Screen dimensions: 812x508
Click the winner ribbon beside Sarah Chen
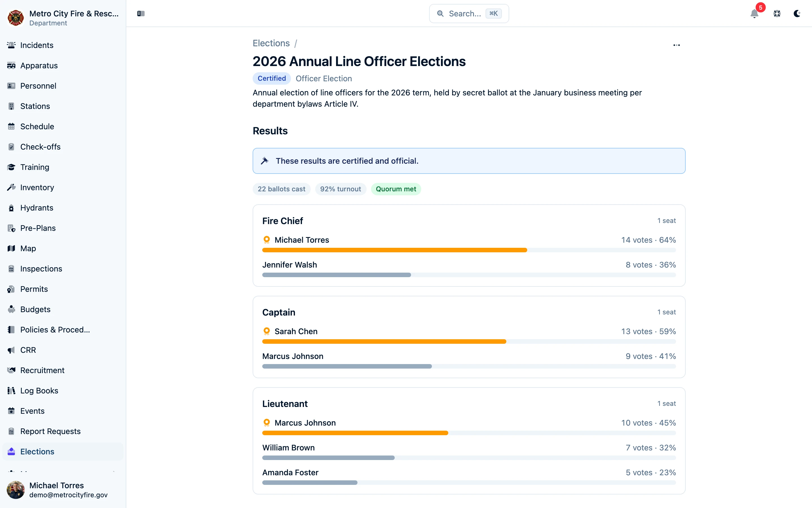[267, 331]
